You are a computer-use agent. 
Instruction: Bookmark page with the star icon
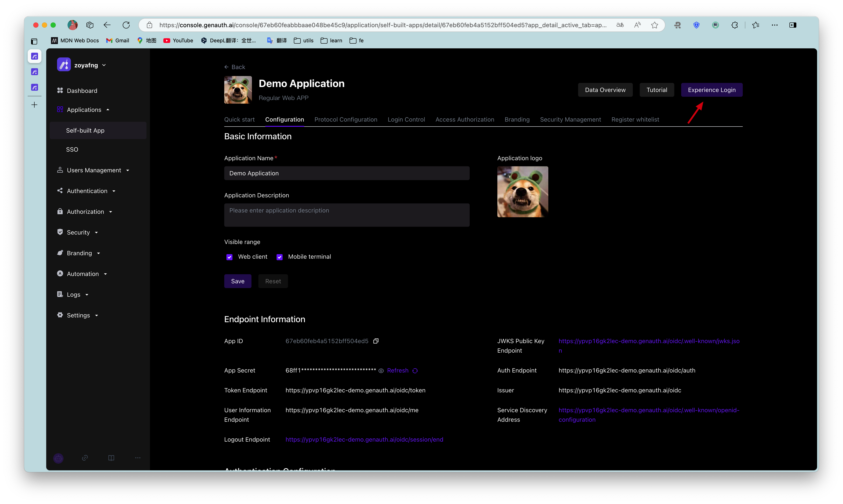(654, 25)
